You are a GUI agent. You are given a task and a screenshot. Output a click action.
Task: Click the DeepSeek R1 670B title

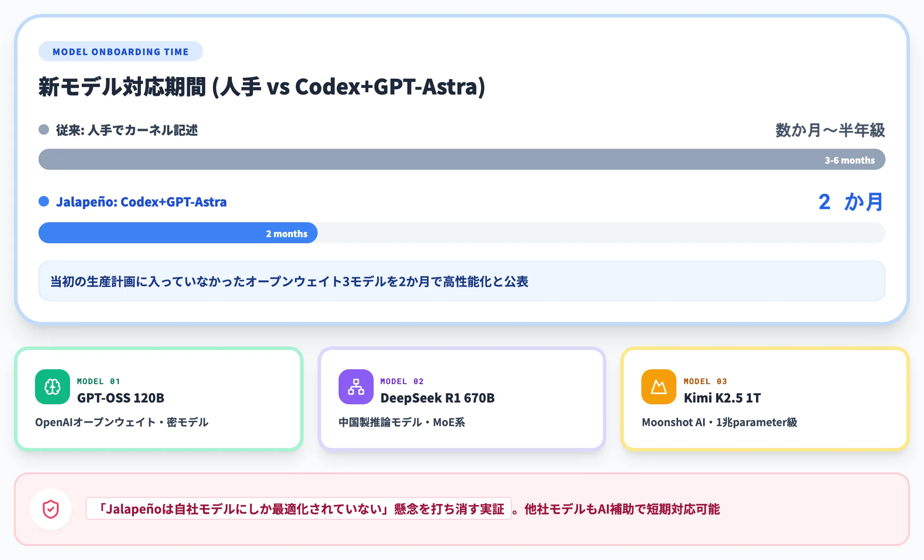pyautogui.click(x=437, y=398)
